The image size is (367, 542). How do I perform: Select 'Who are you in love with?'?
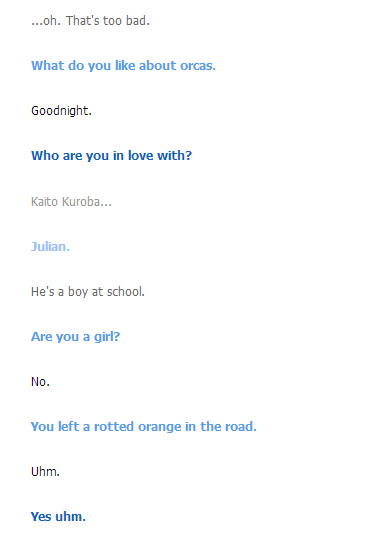[111, 156]
